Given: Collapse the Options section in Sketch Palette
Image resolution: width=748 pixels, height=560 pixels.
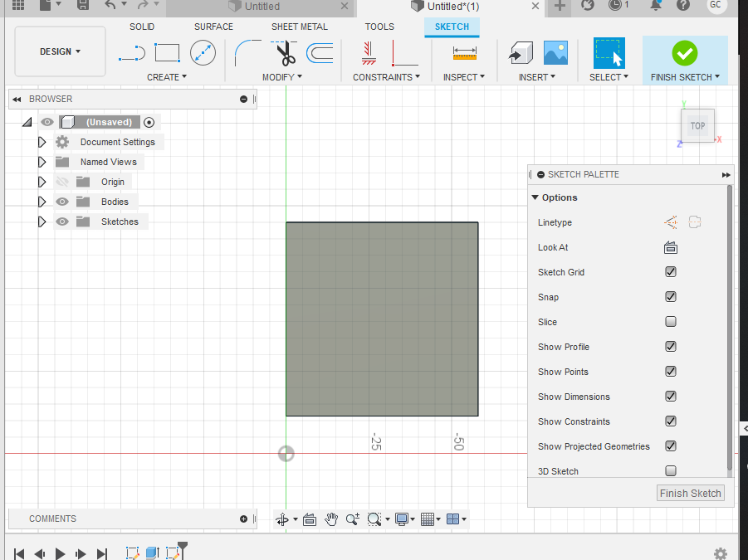Looking at the screenshot, I should tap(535, 197).
